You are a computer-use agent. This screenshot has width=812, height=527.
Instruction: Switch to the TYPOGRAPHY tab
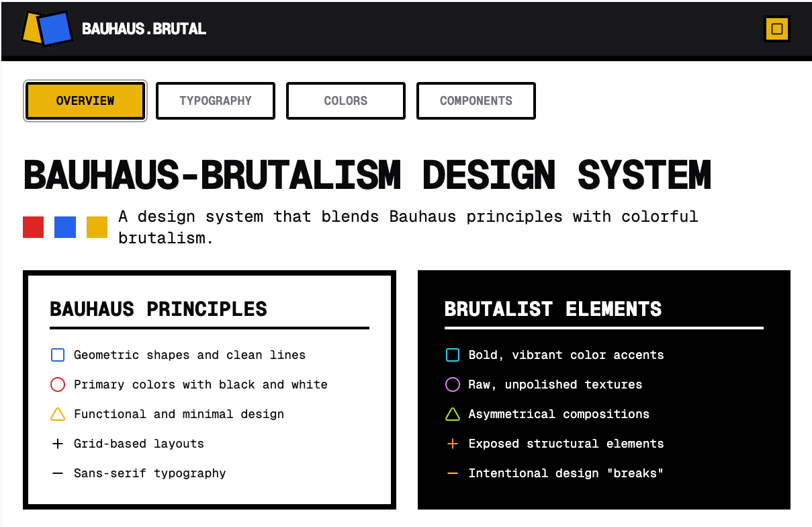point(215,100)
